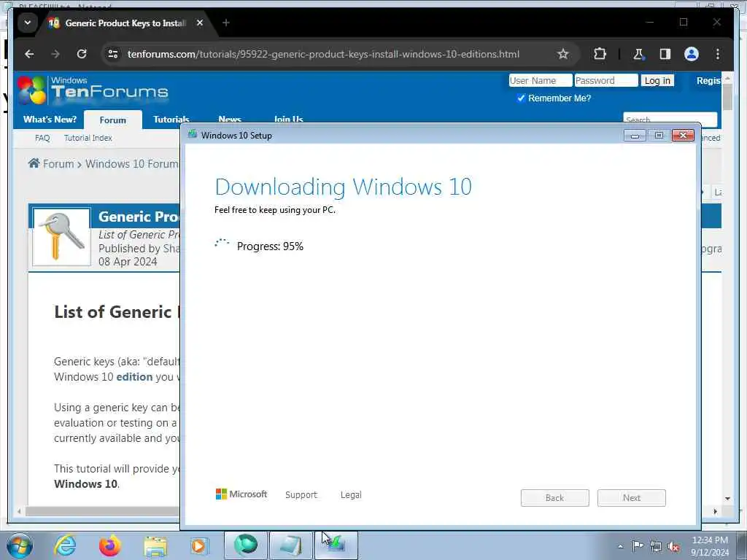Open the FAQ link
The image size is (747, 560).
pyautogui.click(x=42, y=138)
